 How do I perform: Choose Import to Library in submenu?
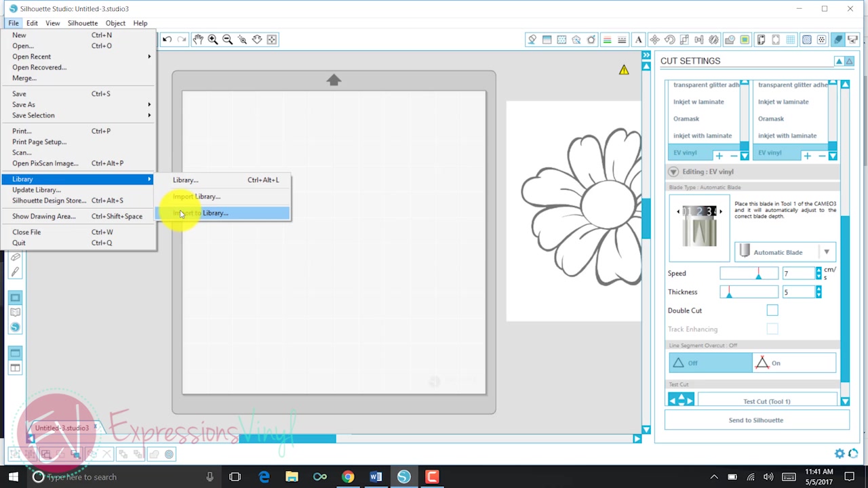(222, 213)
